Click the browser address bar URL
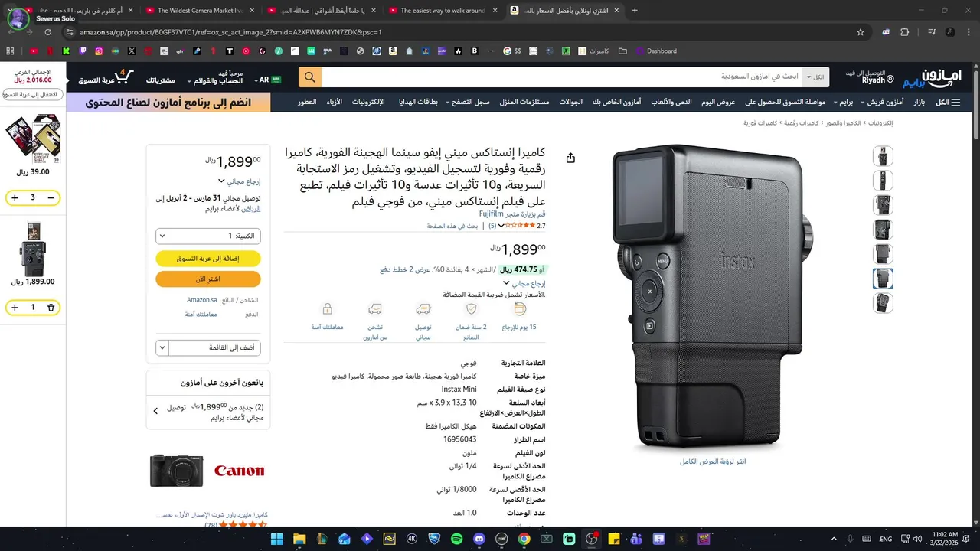The width and height of the screenshot is (980, 551). [x=230, y=32]
